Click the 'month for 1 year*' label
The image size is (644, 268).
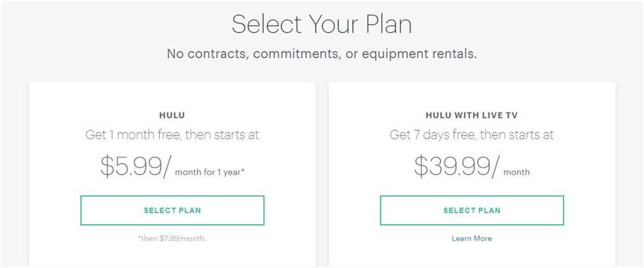coord(213,173)
